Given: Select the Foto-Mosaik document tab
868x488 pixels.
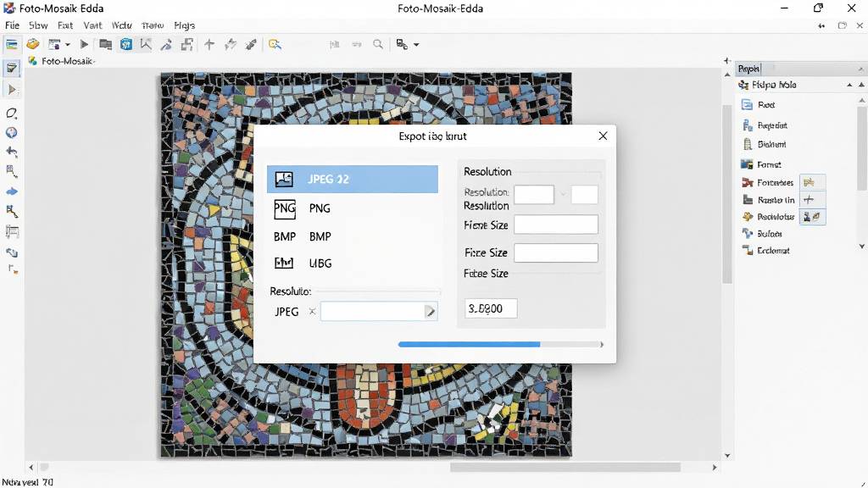Looking at the screenshot, I should click(62, 61).
